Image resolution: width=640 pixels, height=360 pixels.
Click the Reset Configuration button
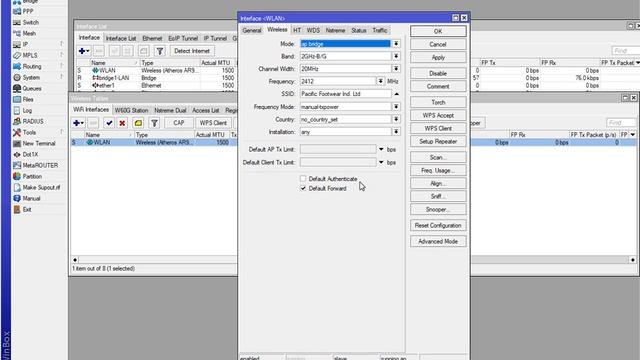click(x=438, y=225)
